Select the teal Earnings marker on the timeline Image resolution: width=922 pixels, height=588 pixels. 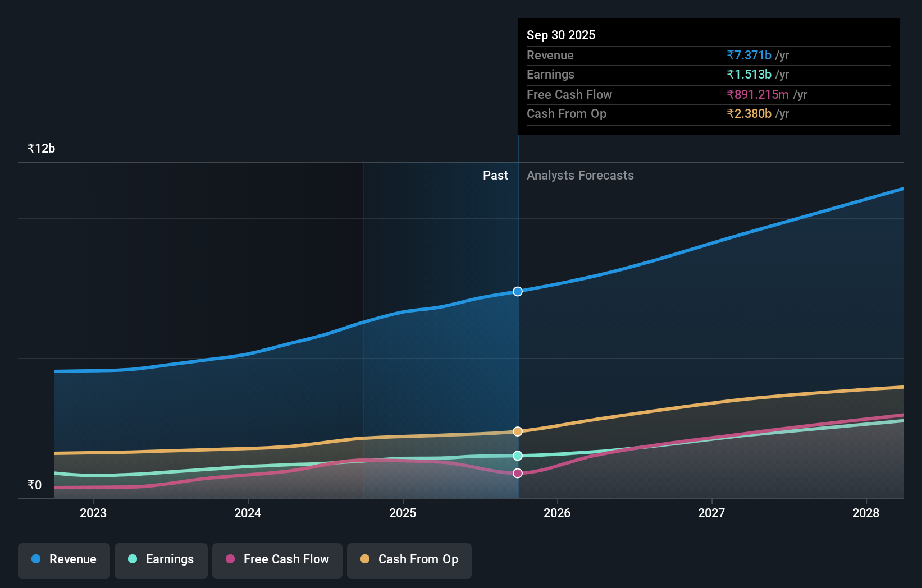point(517,456)
